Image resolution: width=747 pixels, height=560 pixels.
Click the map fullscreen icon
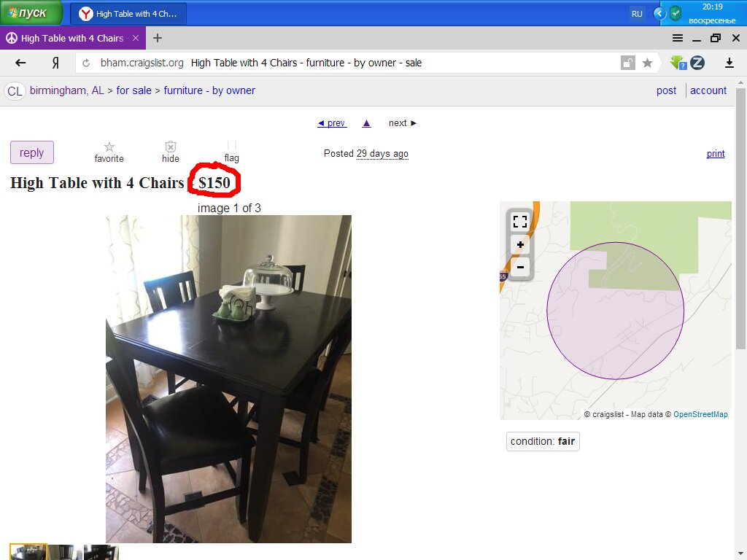(x=519, y=221)
